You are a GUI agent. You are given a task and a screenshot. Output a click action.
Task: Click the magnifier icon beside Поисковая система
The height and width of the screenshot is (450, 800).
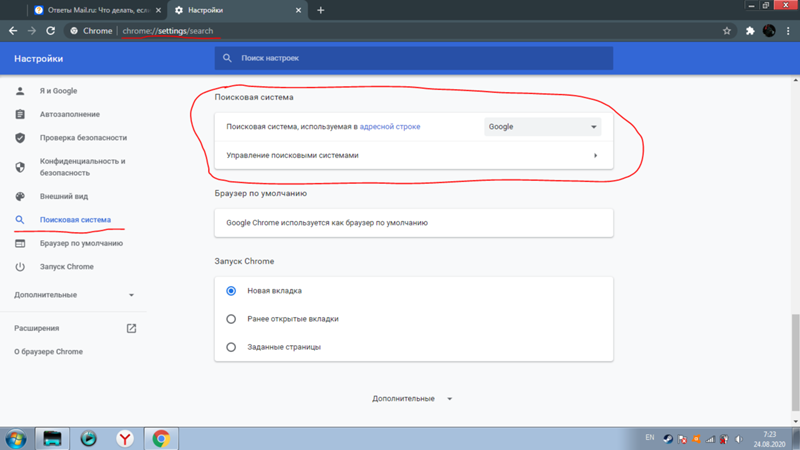[x=20, y=220]
